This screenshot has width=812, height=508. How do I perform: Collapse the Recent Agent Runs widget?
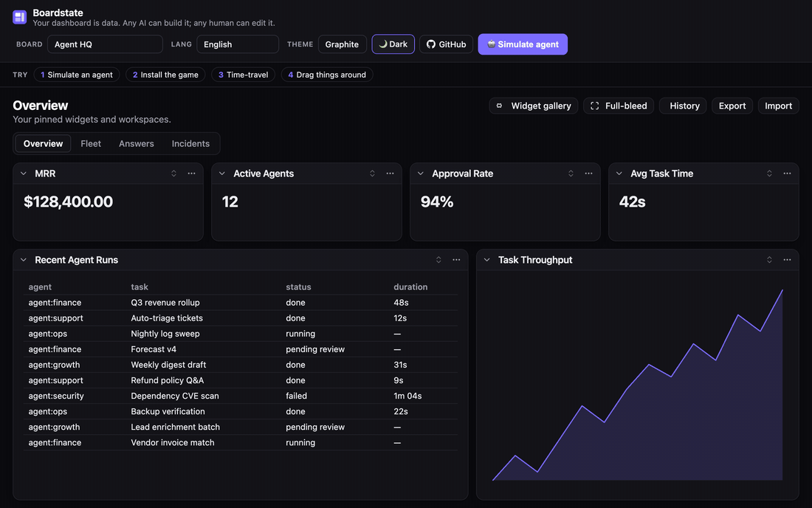pos(24,260)
